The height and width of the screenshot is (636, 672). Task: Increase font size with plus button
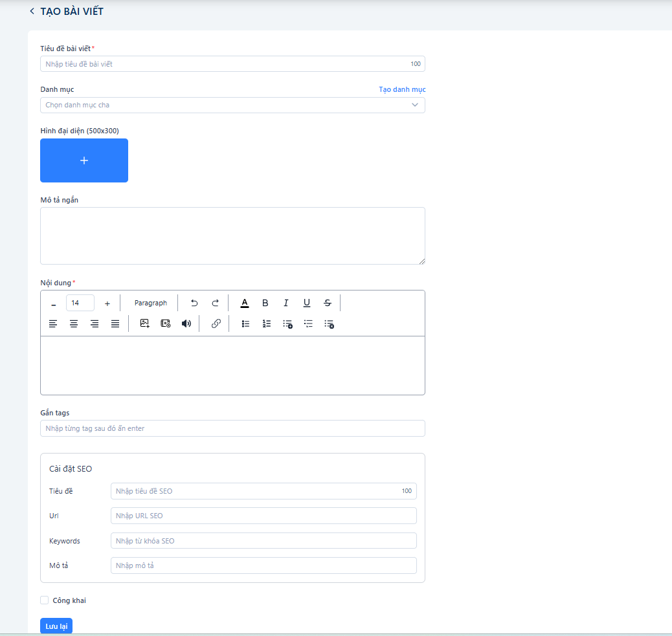[107, 303]
